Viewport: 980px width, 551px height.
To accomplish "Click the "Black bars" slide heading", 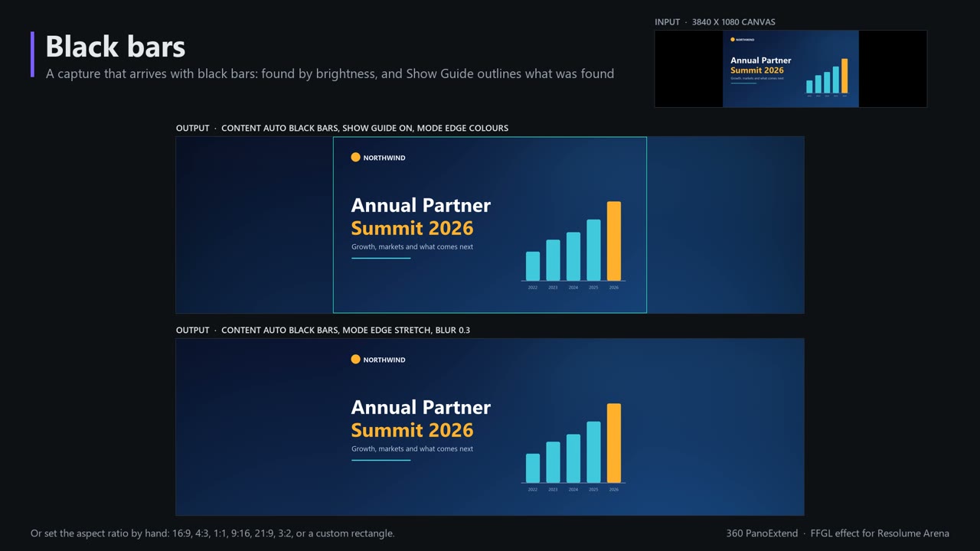I will click(x=116, y=47).
